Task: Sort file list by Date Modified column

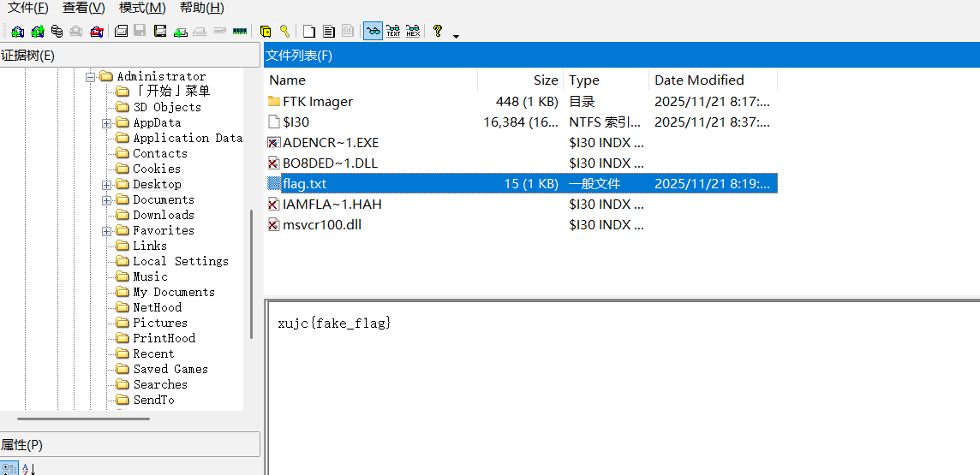Action: (699, 80)
